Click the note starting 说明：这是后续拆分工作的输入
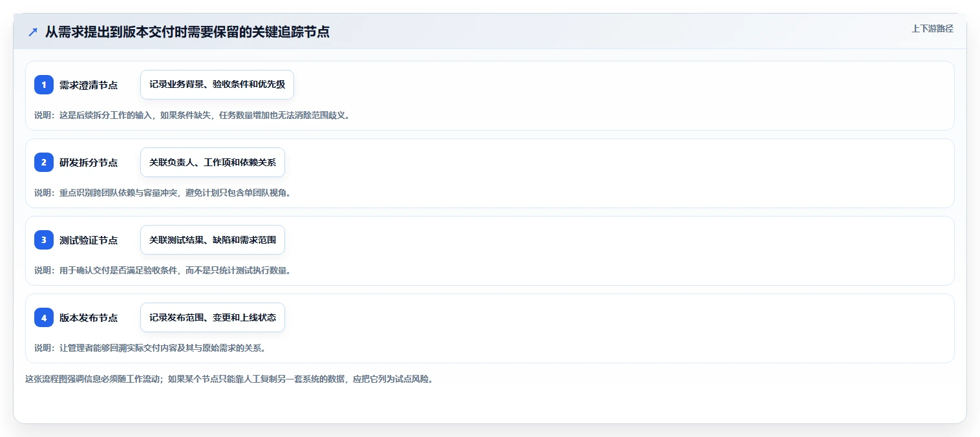This screenshot has width=980, height=437. (x=192, y=115)
